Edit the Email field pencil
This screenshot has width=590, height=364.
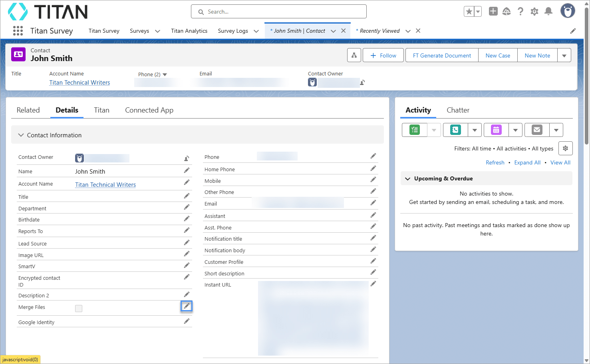point(373,203)
